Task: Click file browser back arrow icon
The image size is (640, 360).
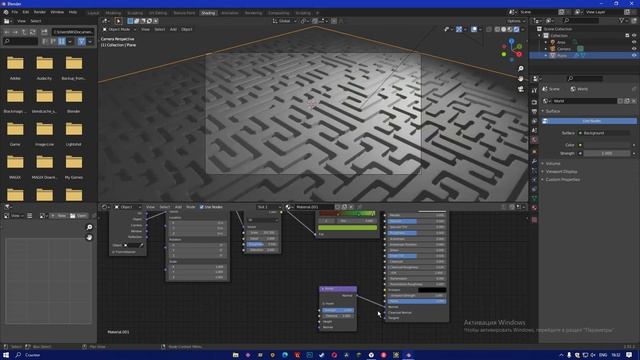Action: tap(7, 32)
